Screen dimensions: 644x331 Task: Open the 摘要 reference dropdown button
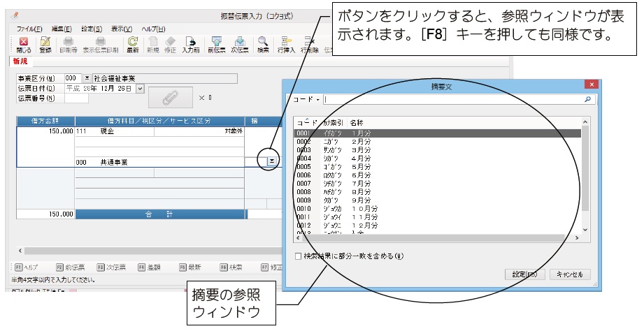click(x=271, y=161)
